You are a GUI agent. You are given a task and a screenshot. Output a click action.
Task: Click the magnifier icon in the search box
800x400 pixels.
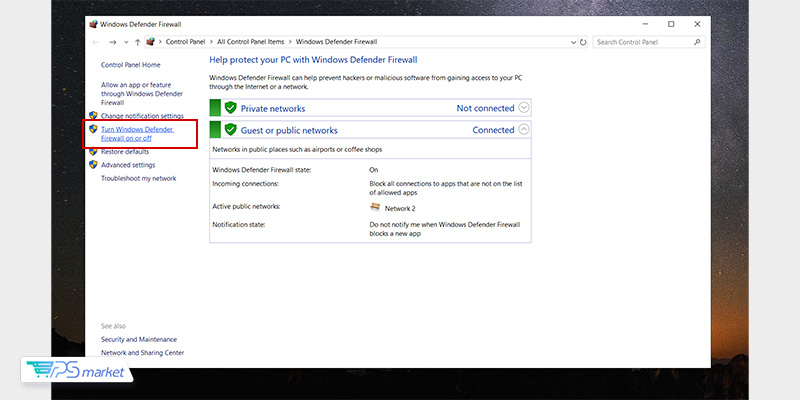697,42
